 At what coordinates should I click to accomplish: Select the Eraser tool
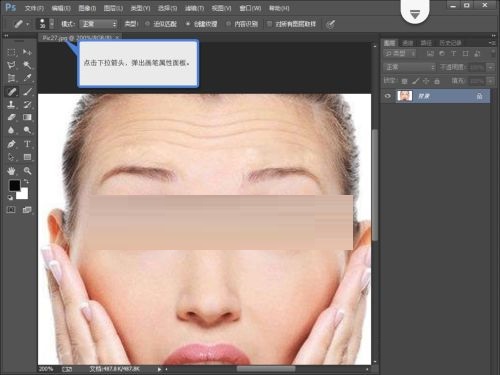tap(11, 117)
